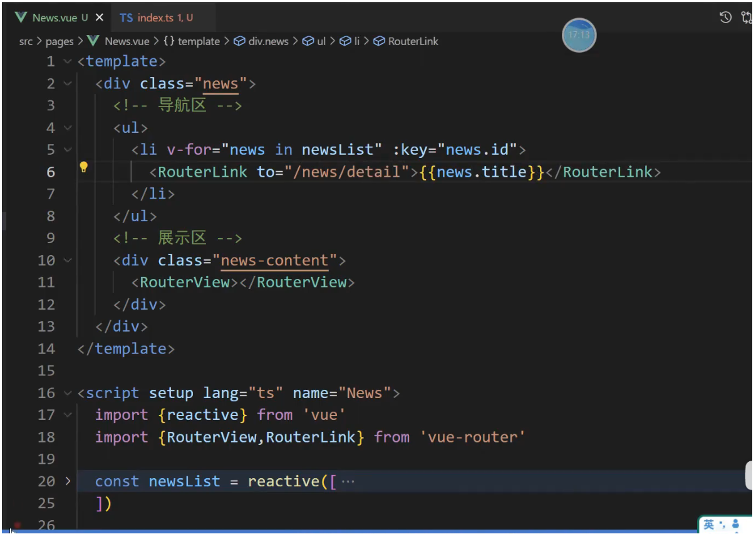Click the 17:13 floating clock bubble
Viewport: 756px width, 539px height.
pyautogui.click(x=579, y=35)
